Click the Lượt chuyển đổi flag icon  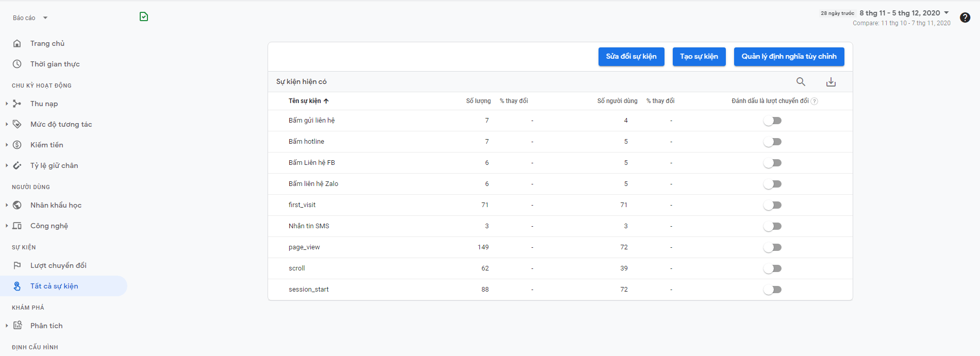[x=17, y=265]
